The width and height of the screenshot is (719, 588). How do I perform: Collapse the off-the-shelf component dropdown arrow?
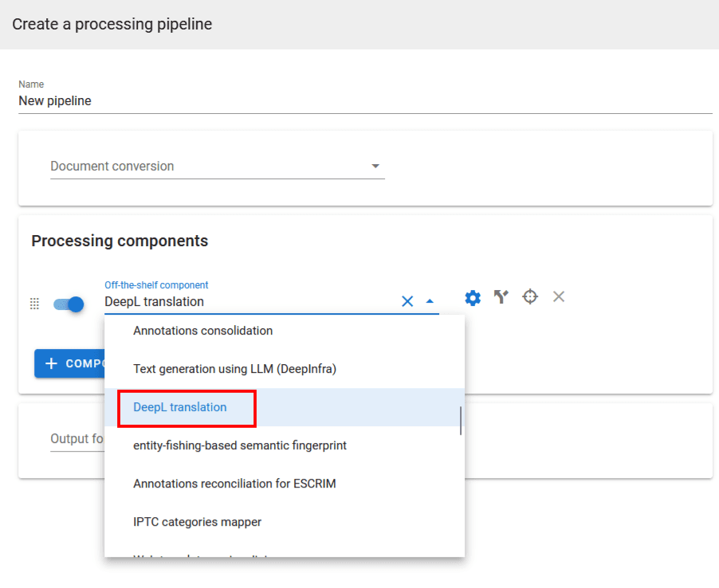pyautogui.click(x=430, y=301)
